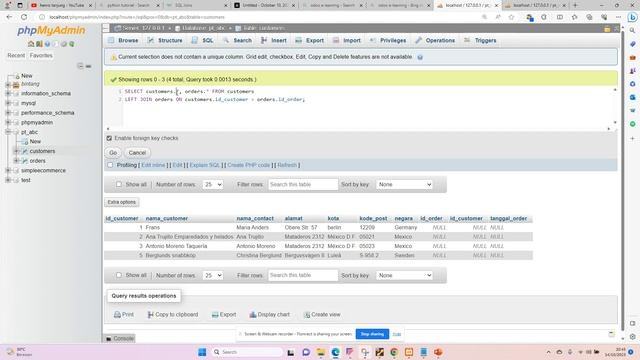
Task: Collapse all in navigation panel icon
Action: [80, 66]
